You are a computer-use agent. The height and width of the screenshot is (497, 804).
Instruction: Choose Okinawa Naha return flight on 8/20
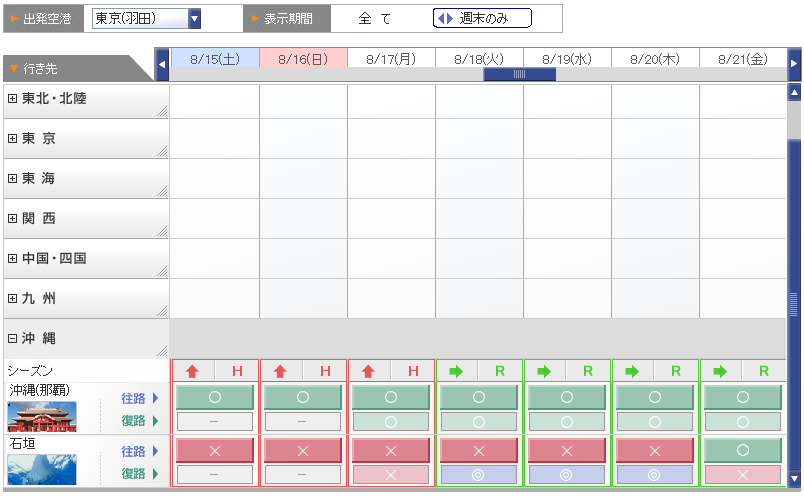(654, 421)
